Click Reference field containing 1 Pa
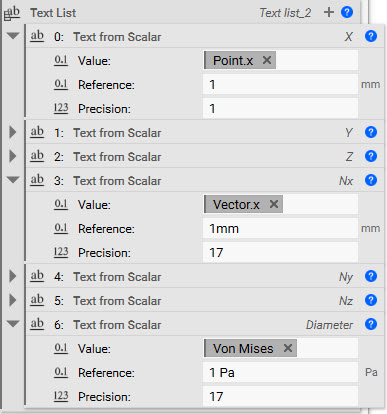The width and height of the screenshot is (387, 414). click(280, 373)
